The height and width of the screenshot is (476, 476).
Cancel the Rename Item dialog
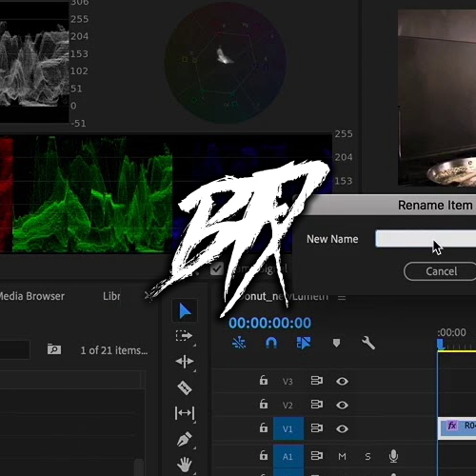pos(441,271)
